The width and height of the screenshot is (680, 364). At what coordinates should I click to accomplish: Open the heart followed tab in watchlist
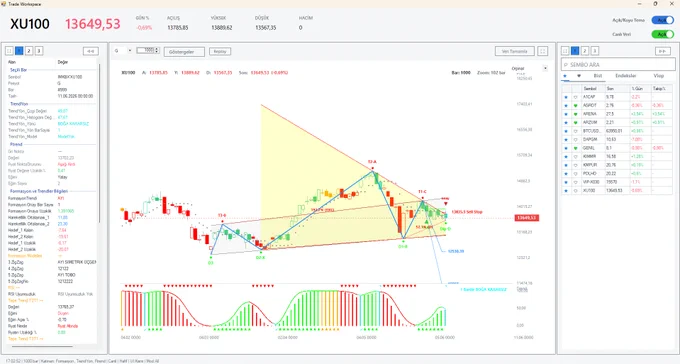click(579, 76)
